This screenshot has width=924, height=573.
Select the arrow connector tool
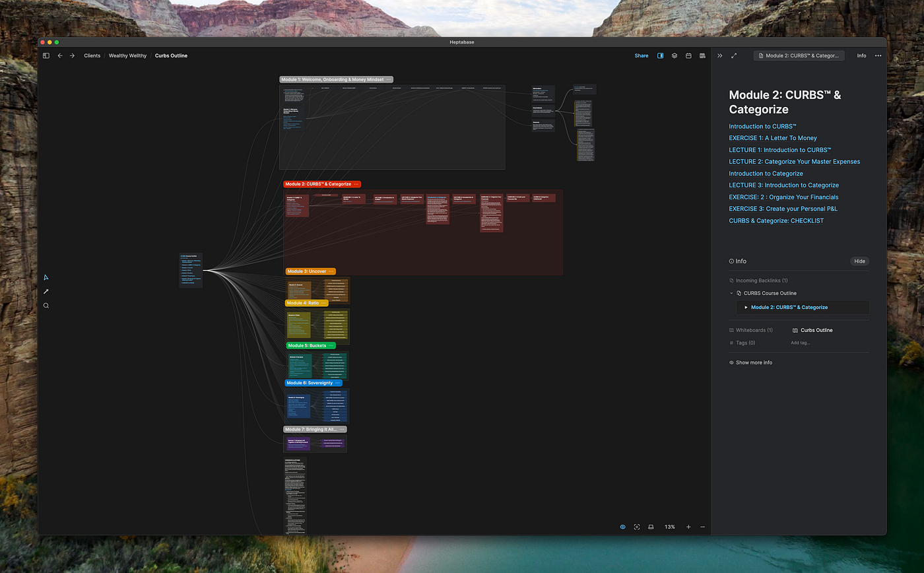pos(46,291)
